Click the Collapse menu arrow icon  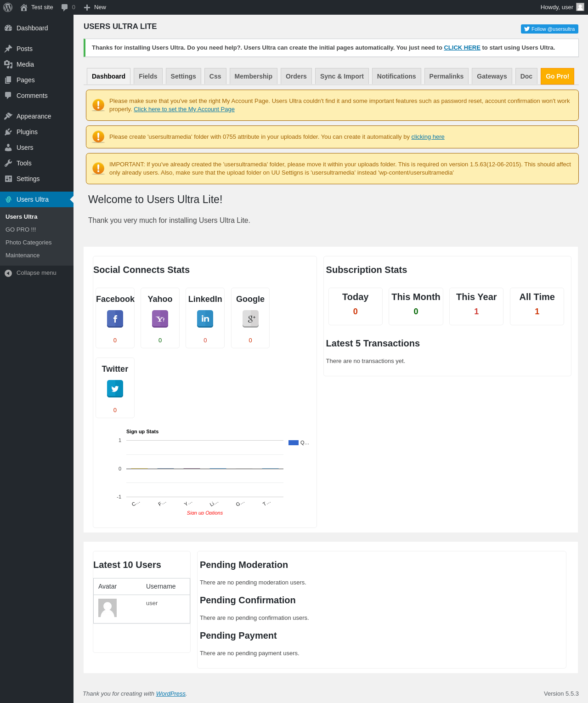(8, 273)
